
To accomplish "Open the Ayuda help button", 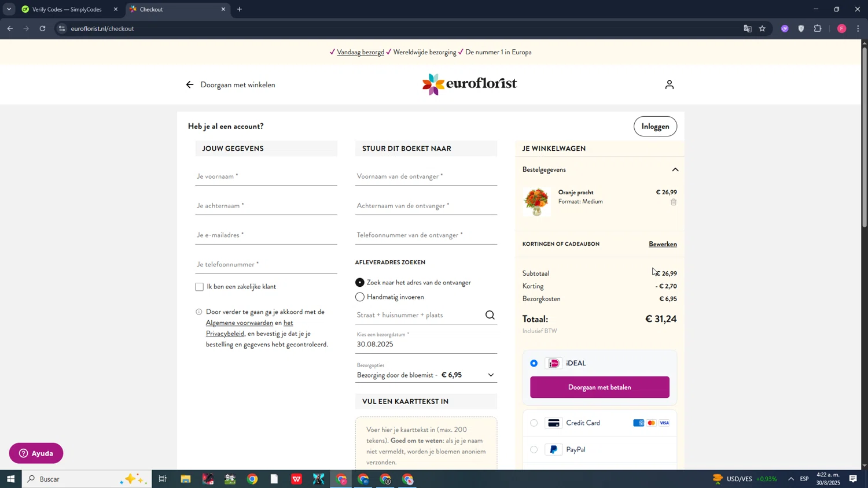I will pyautogui.click(x=36, y=453).
